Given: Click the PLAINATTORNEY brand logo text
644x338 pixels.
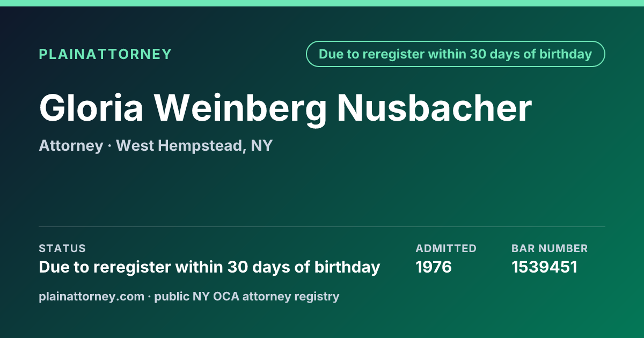Looking at the screenshot, I should [x=105, y=54].
